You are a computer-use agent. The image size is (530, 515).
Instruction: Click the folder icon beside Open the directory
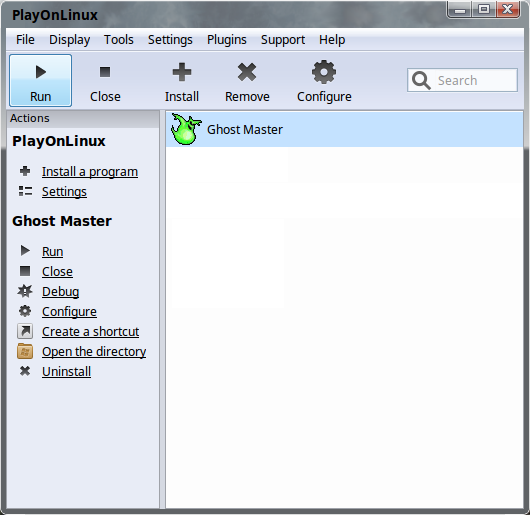25,351
